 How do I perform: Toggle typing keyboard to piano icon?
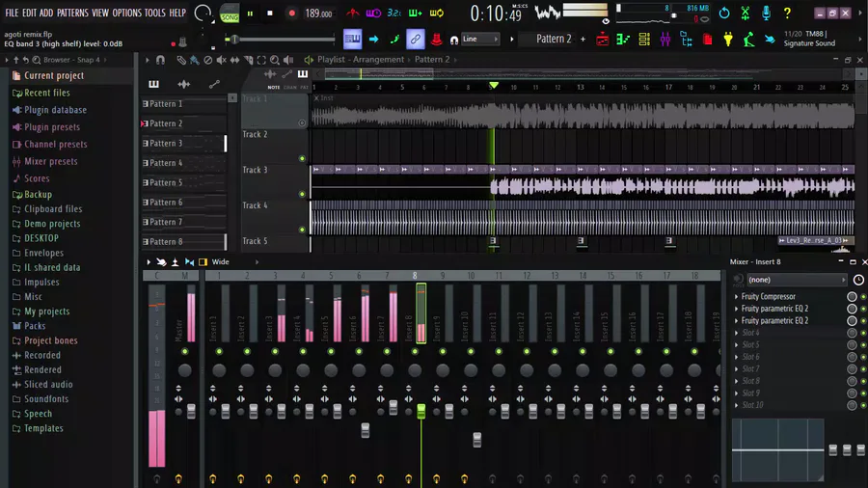(352, 39)
